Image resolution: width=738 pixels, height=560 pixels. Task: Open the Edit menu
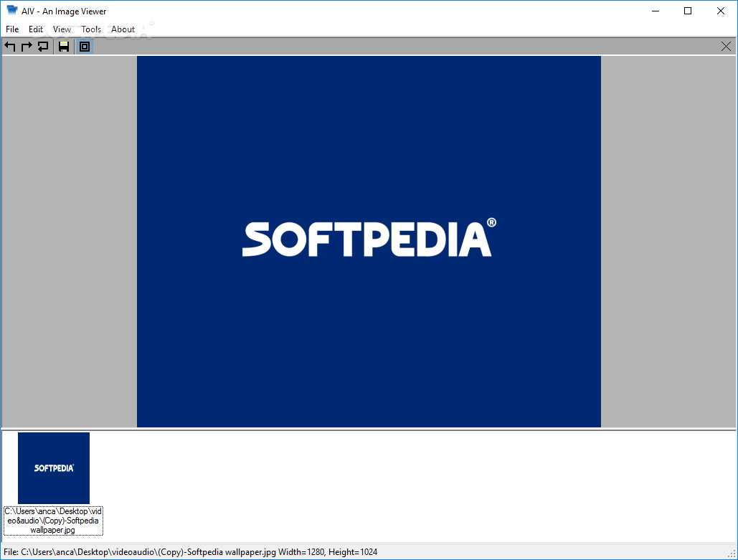(x=36, y=29)
